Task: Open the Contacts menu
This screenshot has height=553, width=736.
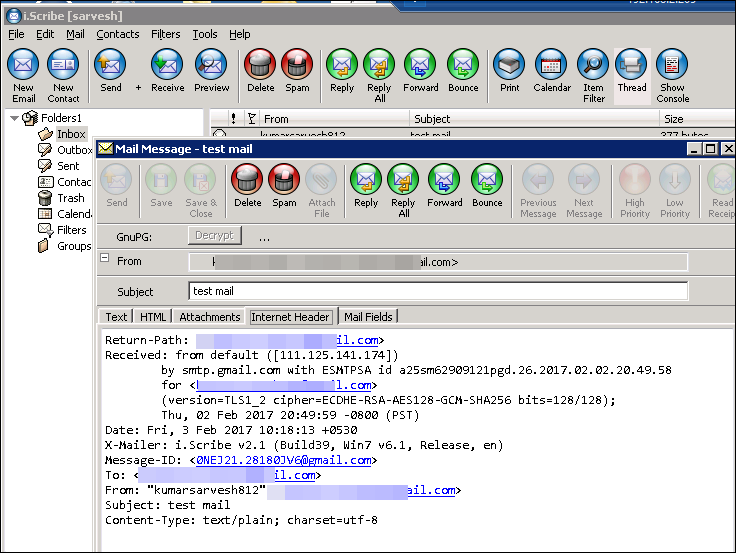Action: coord(118,34)
